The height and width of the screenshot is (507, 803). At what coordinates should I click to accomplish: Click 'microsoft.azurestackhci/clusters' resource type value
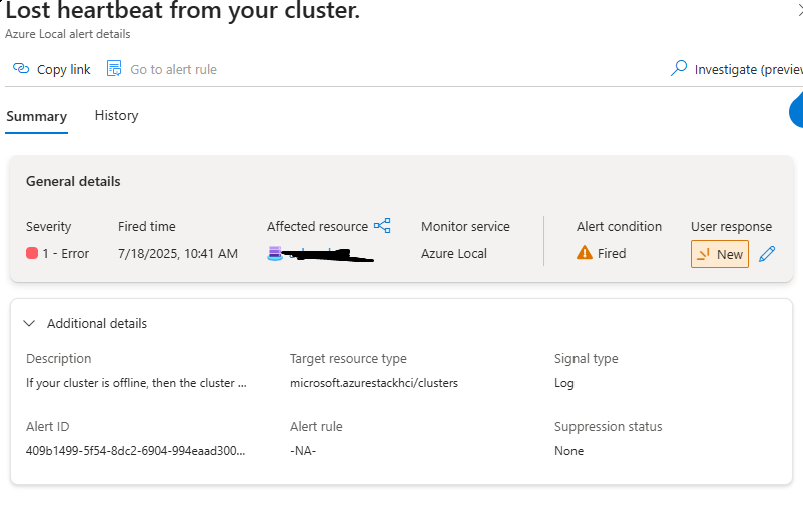tap(374, 383)
